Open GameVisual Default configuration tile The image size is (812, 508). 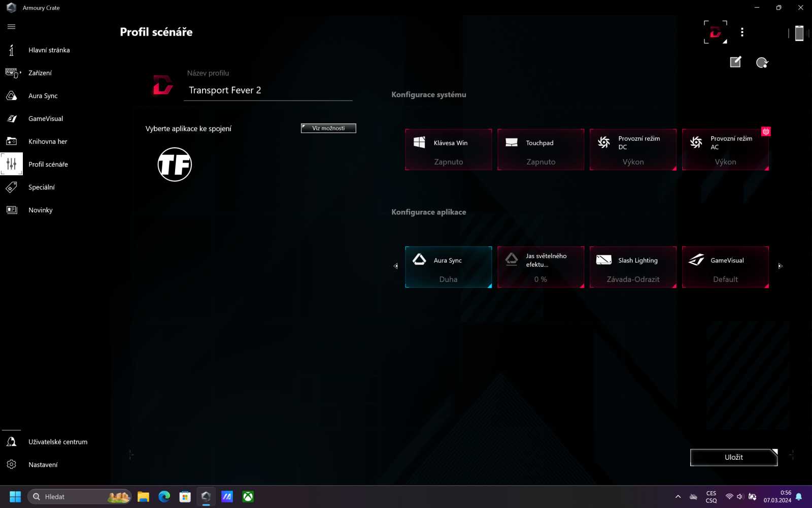(x=726, y=267)
